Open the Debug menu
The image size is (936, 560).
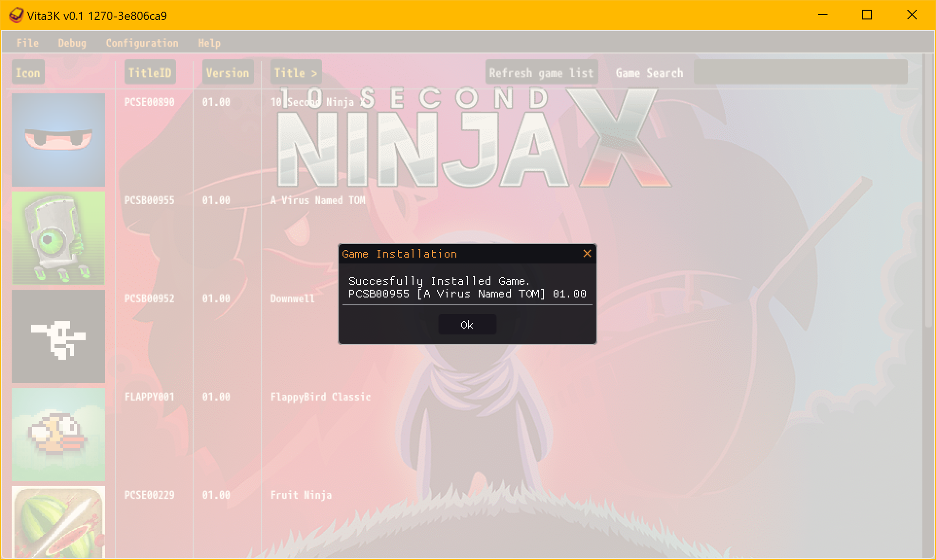pos(72,43)
